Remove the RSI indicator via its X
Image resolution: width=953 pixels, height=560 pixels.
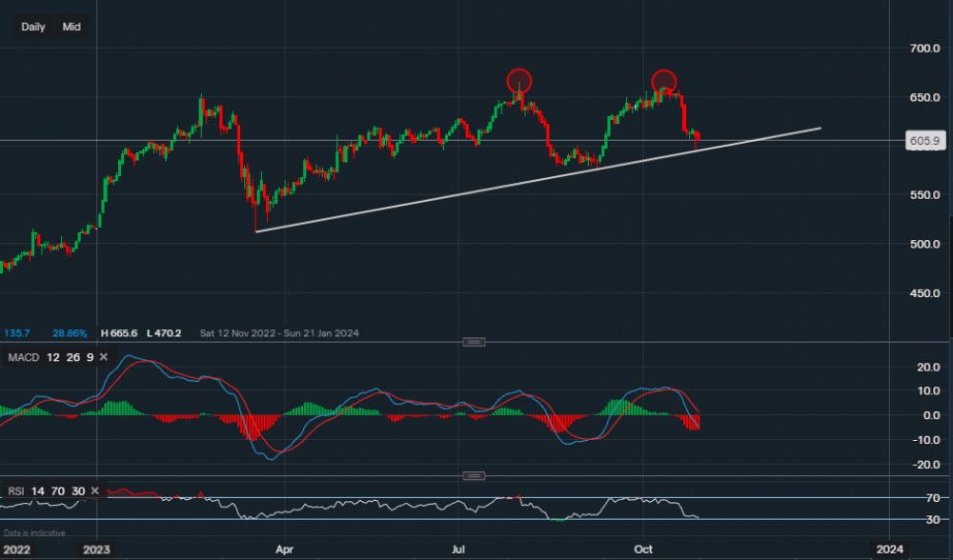[x=92, y=490]
